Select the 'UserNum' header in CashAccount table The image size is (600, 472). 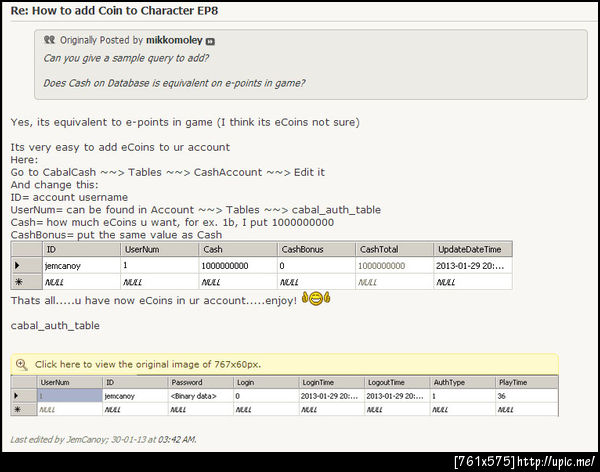pyautogui.click(x=159, y=250)
